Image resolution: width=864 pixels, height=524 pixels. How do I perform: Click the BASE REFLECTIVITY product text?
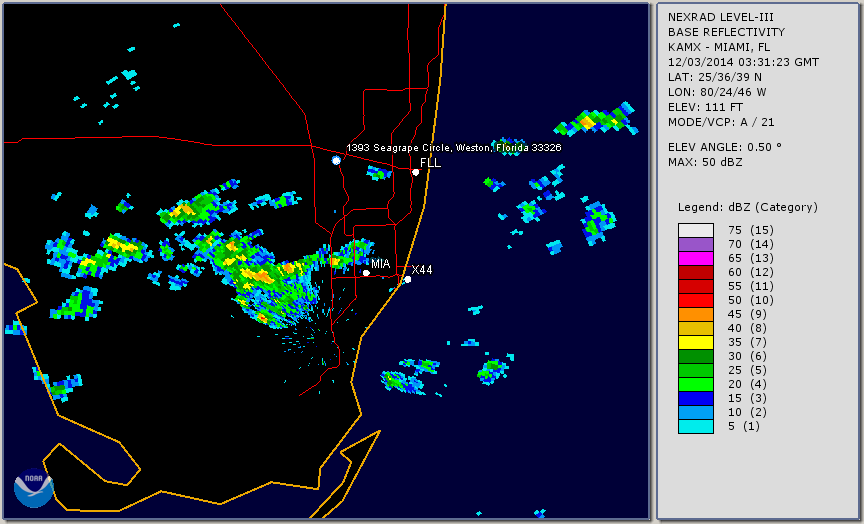coord(726,33)
